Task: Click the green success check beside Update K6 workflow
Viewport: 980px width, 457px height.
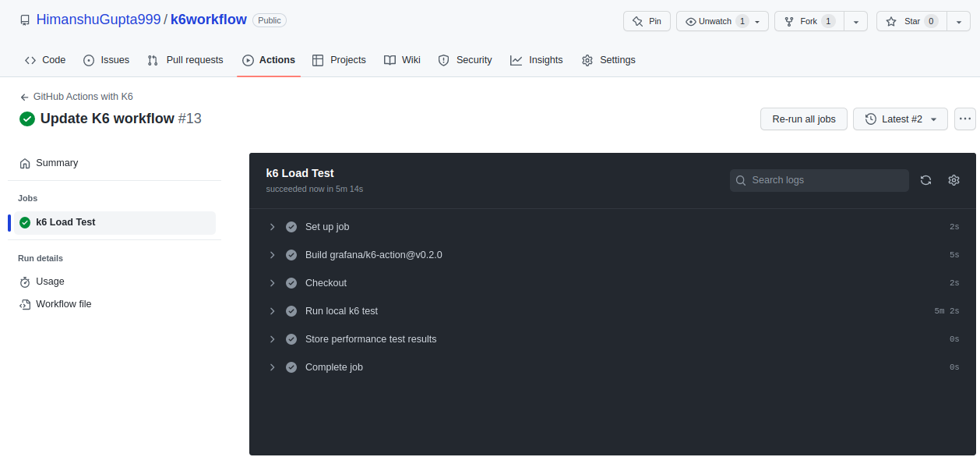Action: point(27,119)
